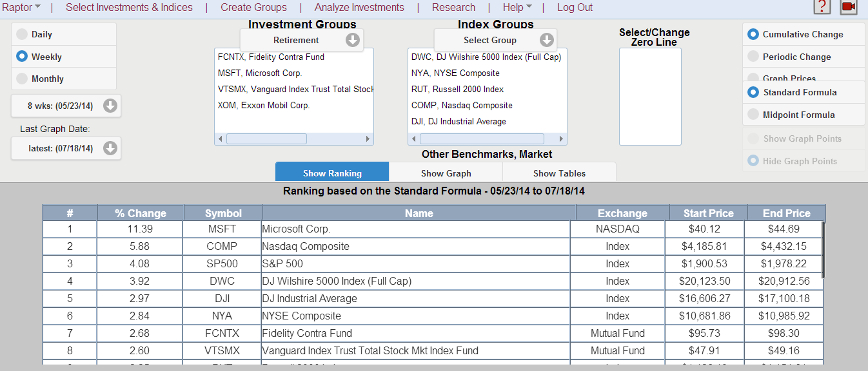Open Analyze Investments in the menu bar
This screenshot has width=868, height=371.
click(359, 7)
